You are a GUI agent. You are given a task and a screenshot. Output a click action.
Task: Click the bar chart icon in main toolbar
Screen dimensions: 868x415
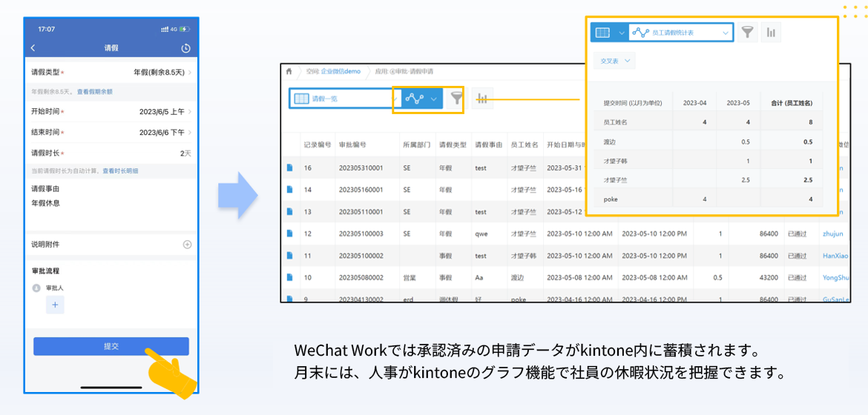coord(482,99)
